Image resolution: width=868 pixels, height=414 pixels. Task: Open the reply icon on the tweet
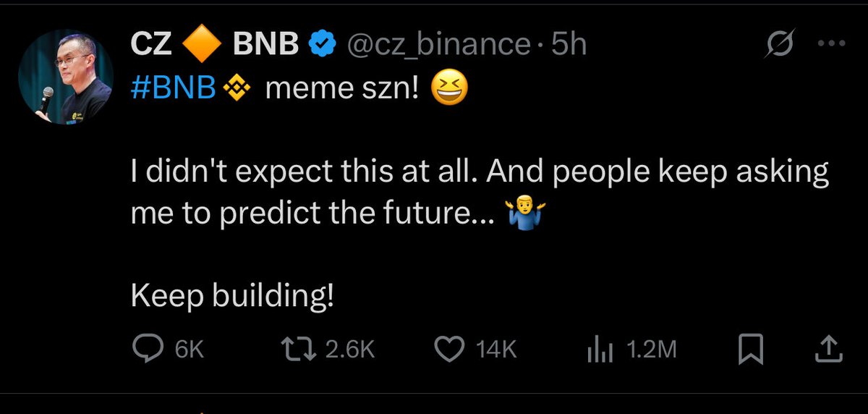(x=148, y=350)
